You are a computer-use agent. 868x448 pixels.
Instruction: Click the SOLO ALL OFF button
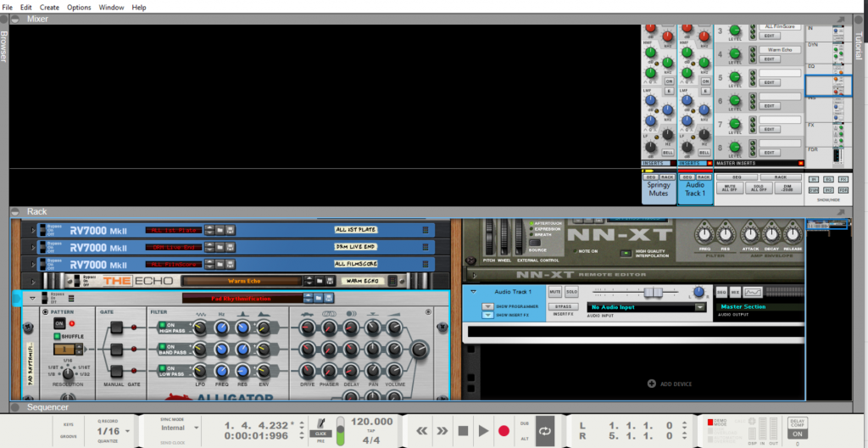coord(759,188)
